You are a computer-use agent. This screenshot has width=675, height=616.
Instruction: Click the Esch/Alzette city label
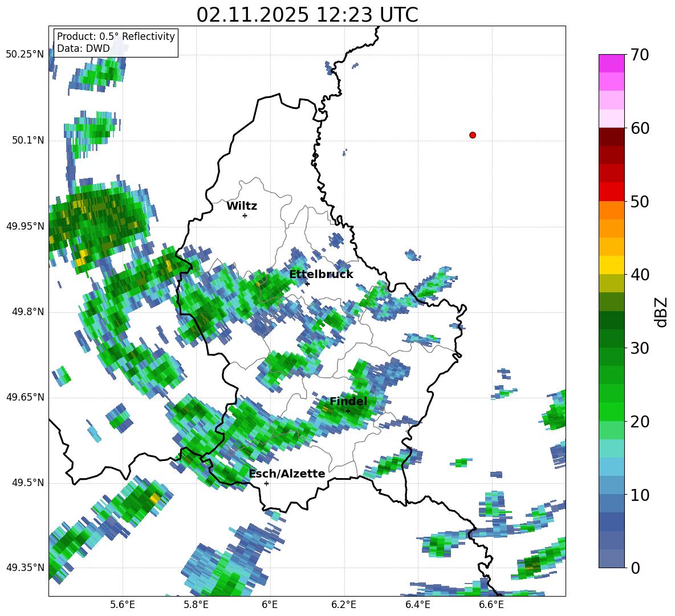(287, 474)
